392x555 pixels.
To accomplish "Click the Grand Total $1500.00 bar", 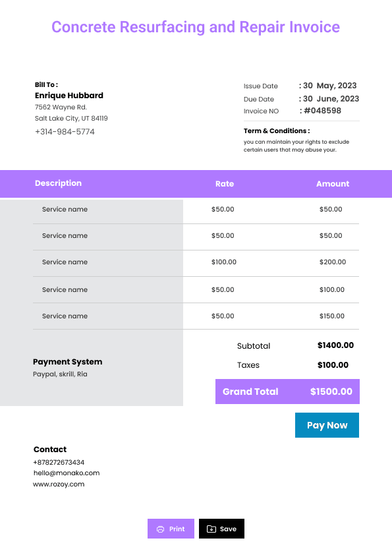I will 288,392.
